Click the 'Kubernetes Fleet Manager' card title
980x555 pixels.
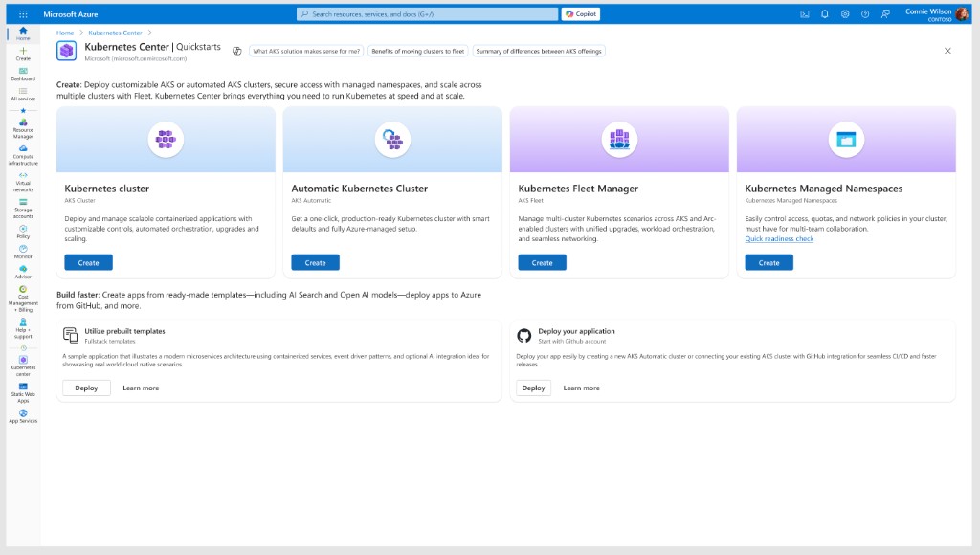578,189
